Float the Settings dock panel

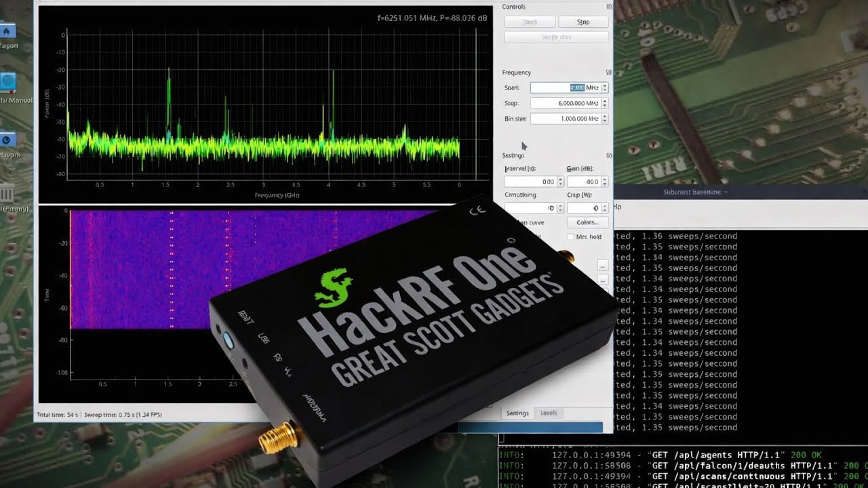click(x=608, y=156)
